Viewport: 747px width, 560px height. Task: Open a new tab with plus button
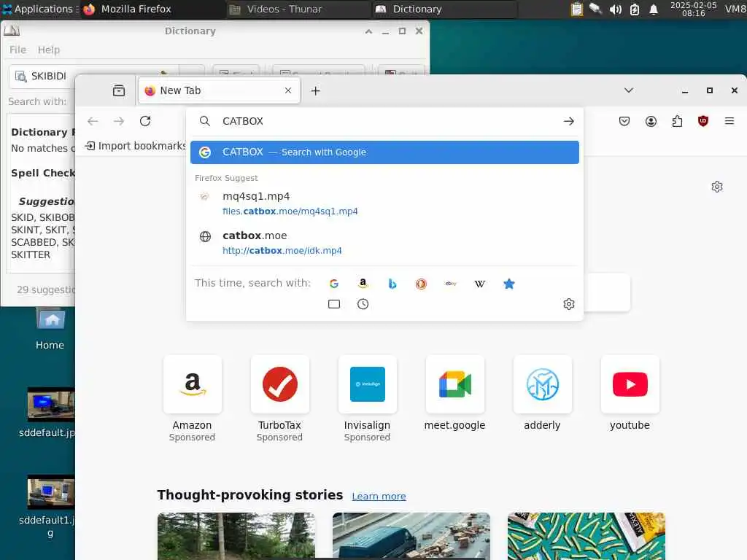pos(315,90)
